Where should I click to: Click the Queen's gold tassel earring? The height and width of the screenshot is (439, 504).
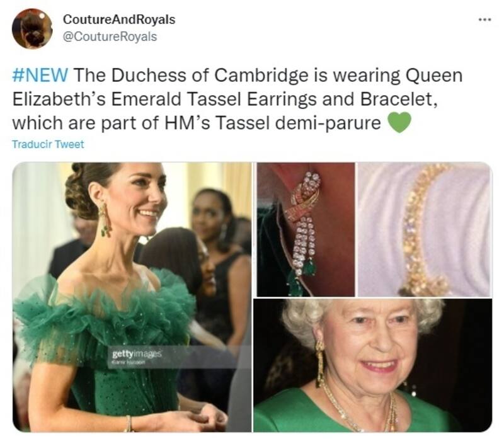(x=320, y=364)
